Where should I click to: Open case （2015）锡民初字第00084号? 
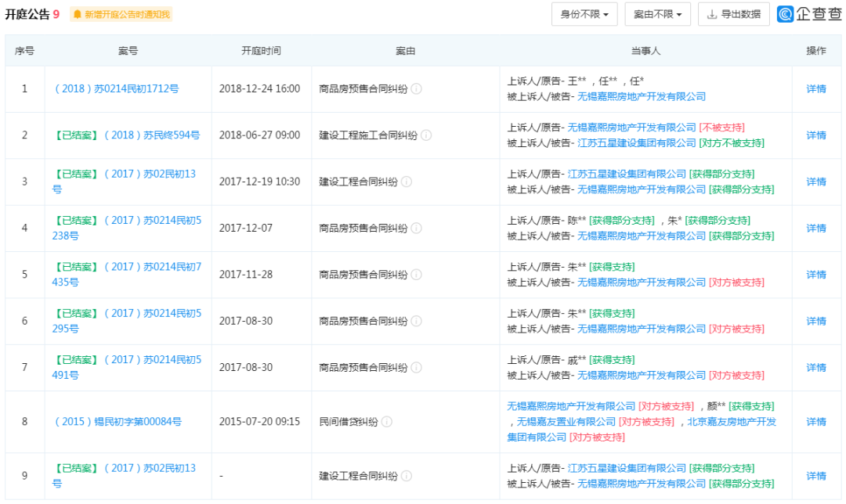[117, 422]
